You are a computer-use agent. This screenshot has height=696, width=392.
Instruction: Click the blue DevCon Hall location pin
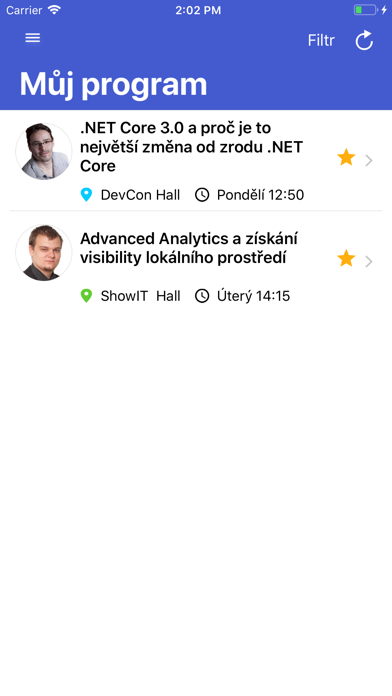tap(86, 195)
